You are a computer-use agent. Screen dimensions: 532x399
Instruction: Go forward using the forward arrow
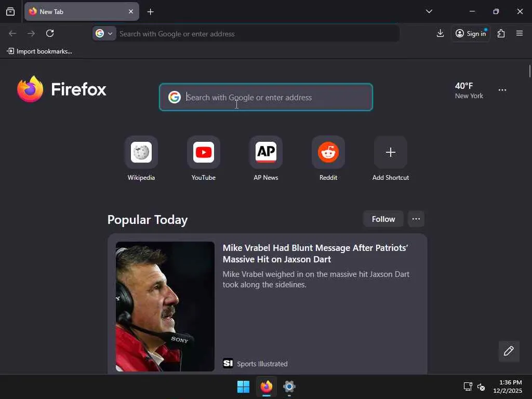(31, 33)
